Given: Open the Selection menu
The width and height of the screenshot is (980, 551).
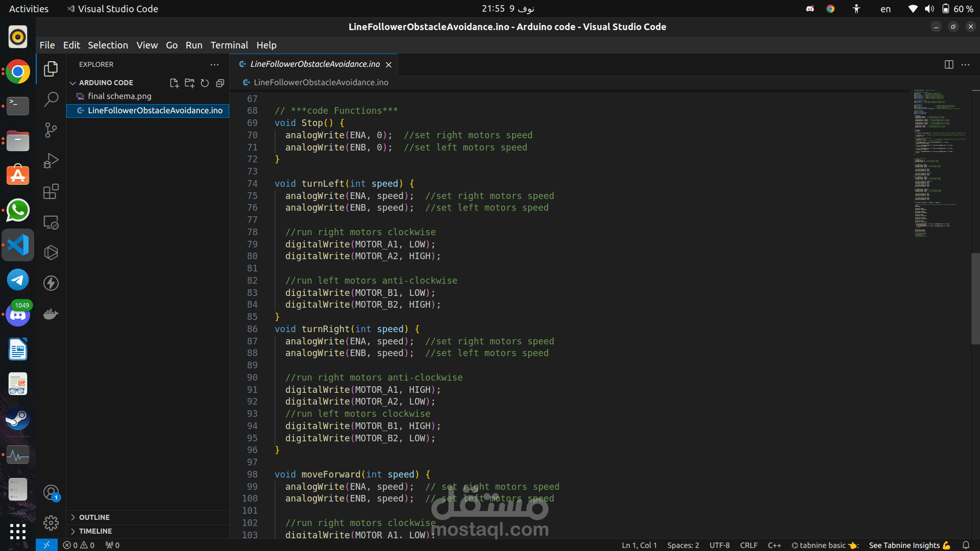Looking at the screenshot, I should [108, 45].
